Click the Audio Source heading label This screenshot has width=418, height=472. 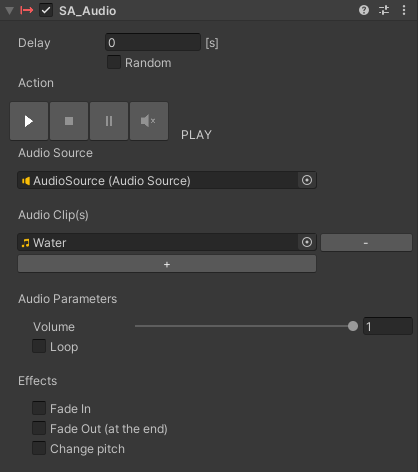(x=55, y=153)
